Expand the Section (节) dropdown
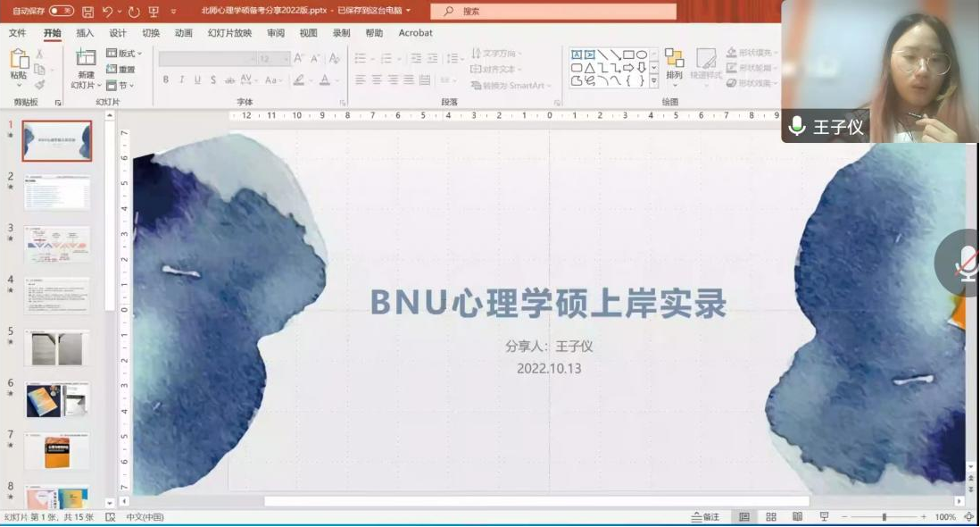The image size is (980, 527). (120, 86)
